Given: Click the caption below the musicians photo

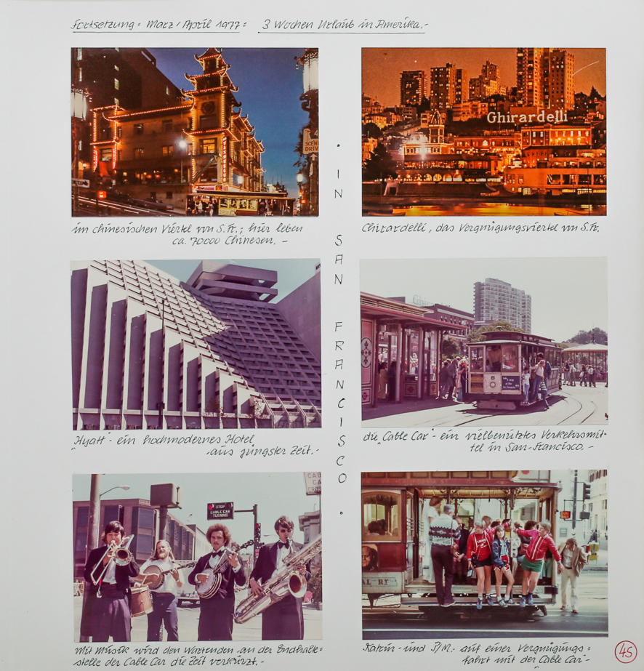Looking at the screenshot, I should click(196, 656).
